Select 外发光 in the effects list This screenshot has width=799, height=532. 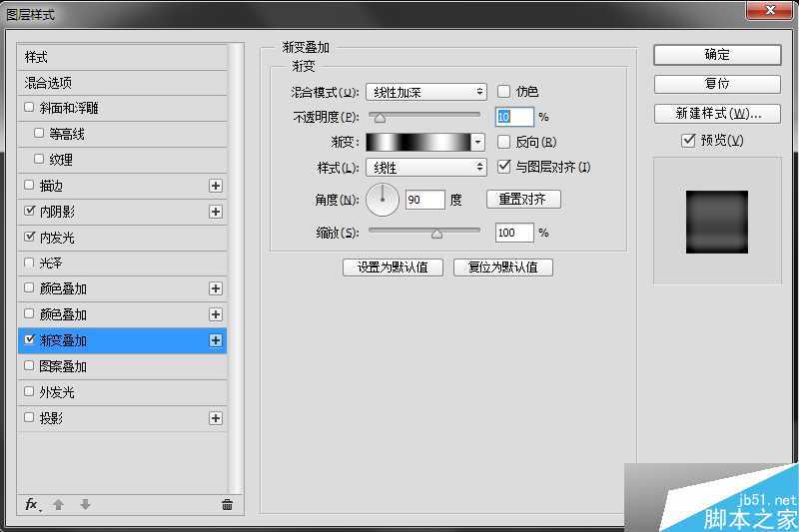(122, 392)
